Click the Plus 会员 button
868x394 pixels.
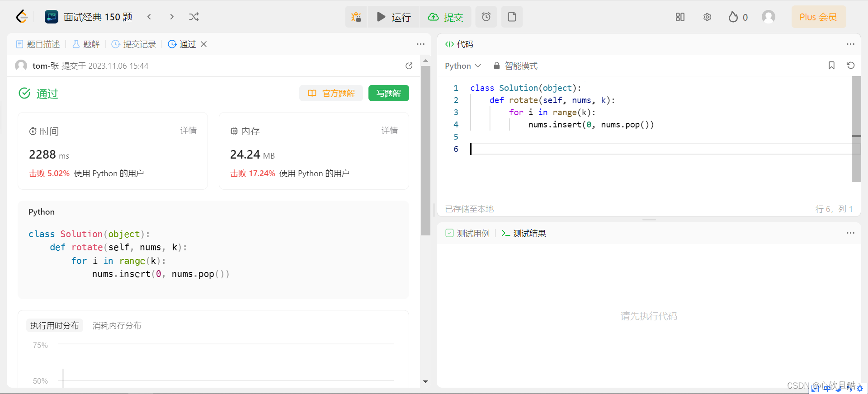[818, 17]
